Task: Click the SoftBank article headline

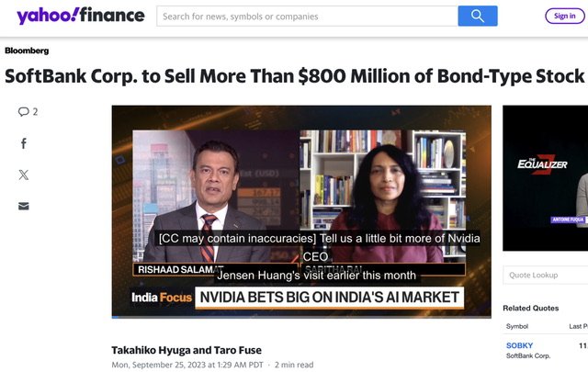Action: (295, 76)
